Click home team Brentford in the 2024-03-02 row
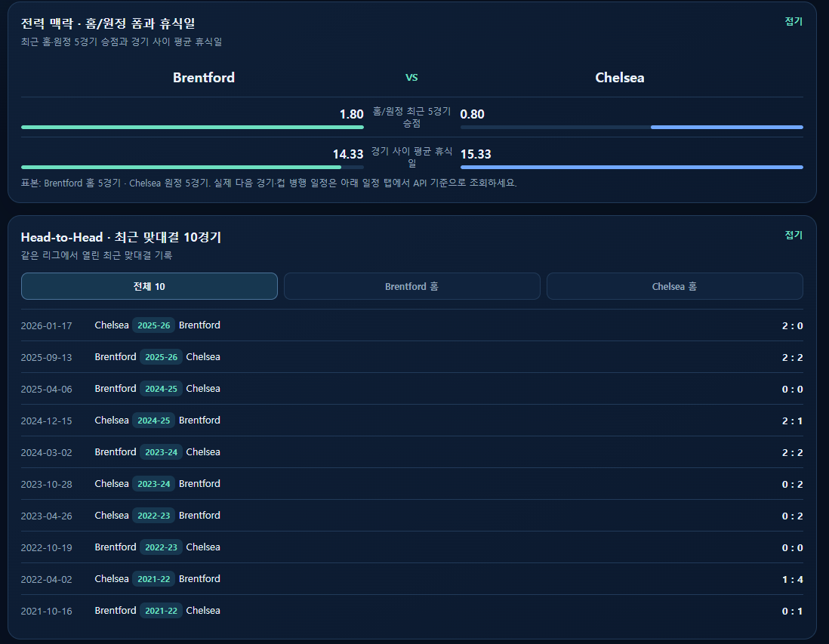The image size is (829, 644). 116,452
